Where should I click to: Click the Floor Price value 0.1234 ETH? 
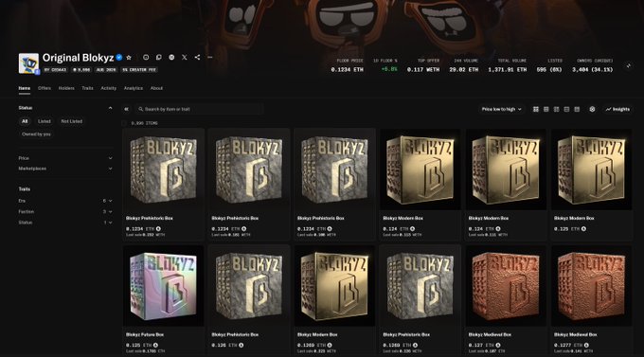click(x=347, y=70)
